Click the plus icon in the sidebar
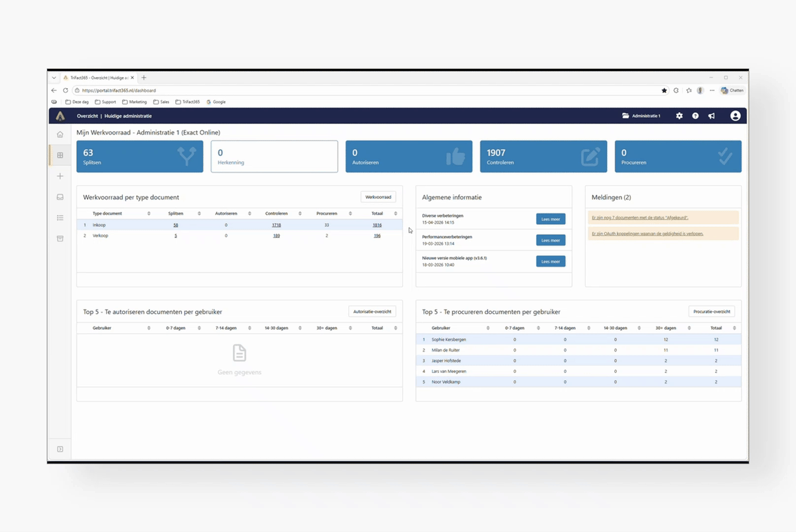Viewport: 796px width, 532px height. coord(60,176)
